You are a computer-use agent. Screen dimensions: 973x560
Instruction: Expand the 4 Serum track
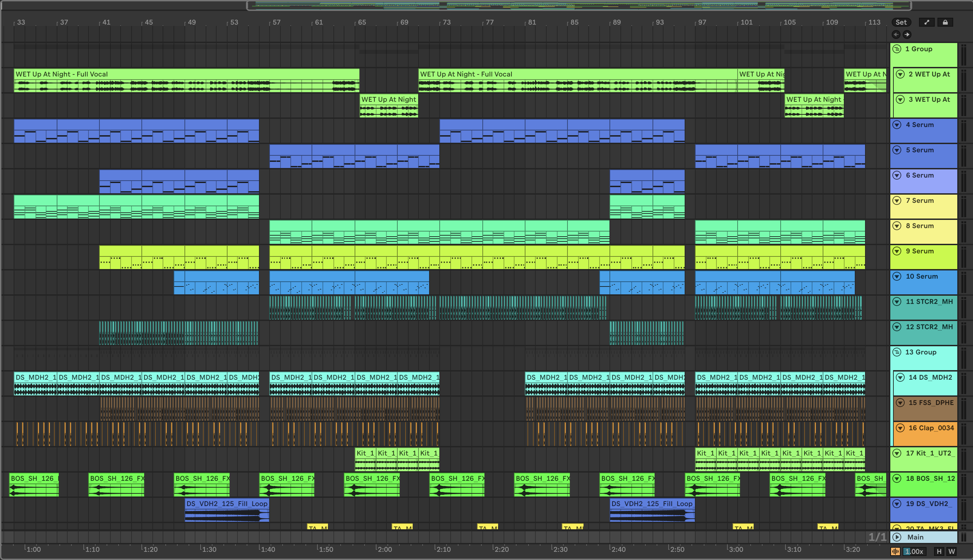coord(897,125)
